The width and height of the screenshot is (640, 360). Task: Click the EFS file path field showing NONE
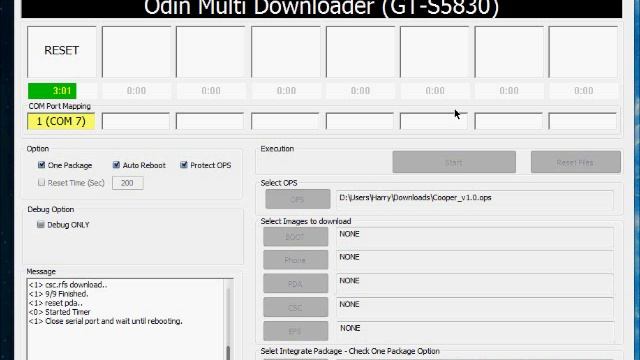pyautogui.click(x=475, y=332)
